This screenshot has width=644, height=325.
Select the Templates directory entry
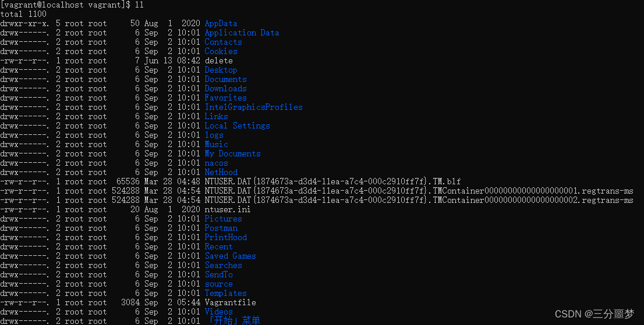coord(225,294)
